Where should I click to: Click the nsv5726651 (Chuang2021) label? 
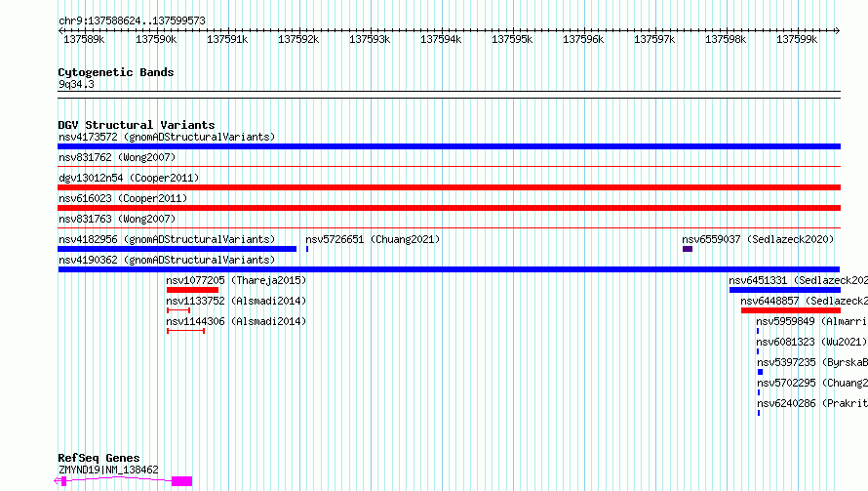[x=373, y=239]
